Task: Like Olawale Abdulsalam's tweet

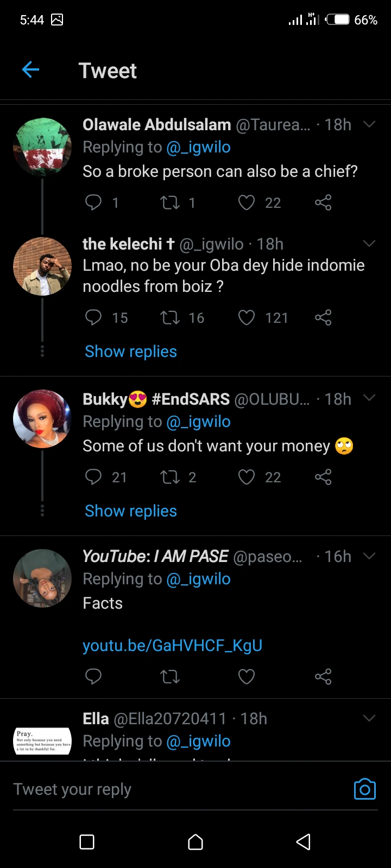Action: point(247,203)
